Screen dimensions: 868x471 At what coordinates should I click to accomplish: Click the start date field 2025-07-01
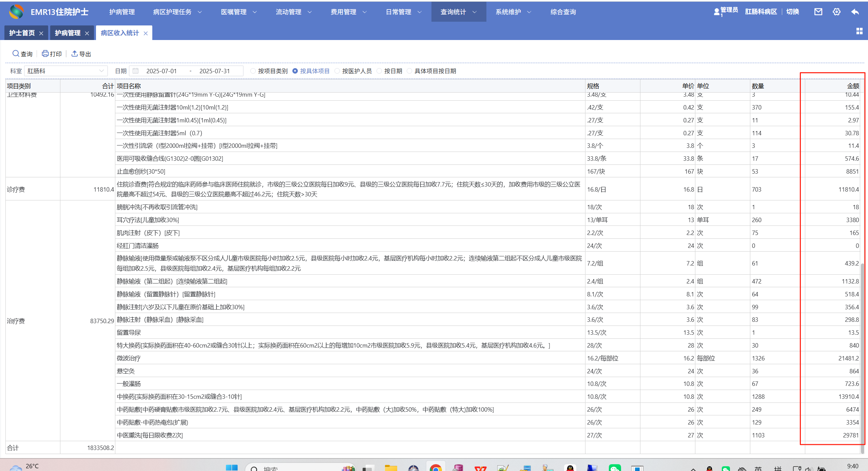[161, 71]
